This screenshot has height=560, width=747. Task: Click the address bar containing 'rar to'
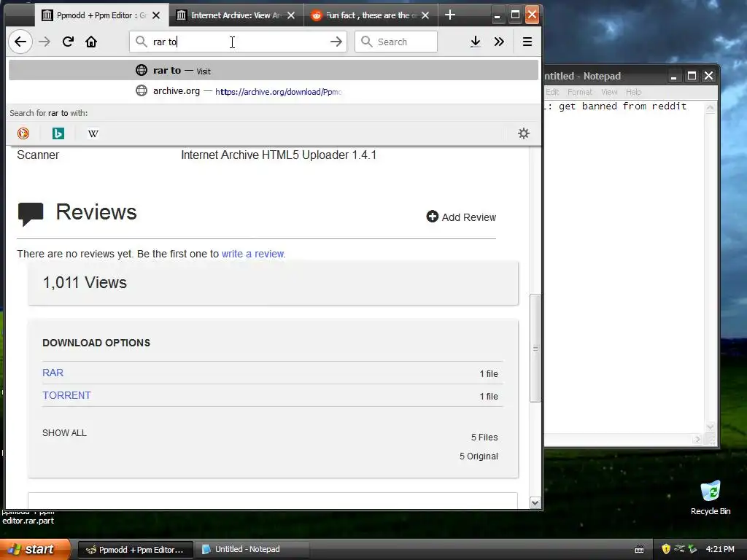(x=239, y=42)
